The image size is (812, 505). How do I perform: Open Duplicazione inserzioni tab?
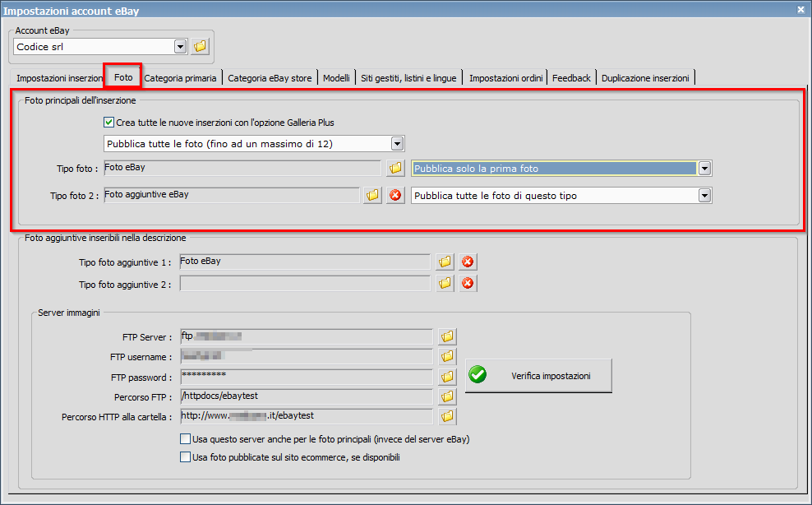point(645,78)
